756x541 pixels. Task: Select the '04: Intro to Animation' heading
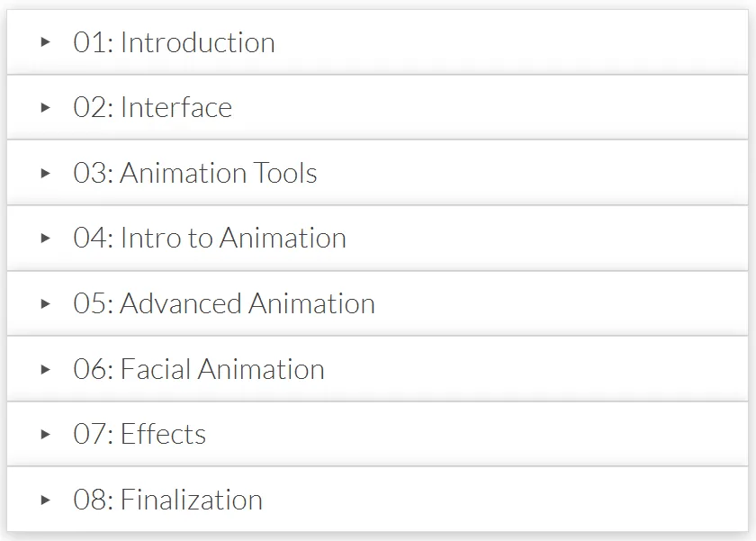click(210, 238)
